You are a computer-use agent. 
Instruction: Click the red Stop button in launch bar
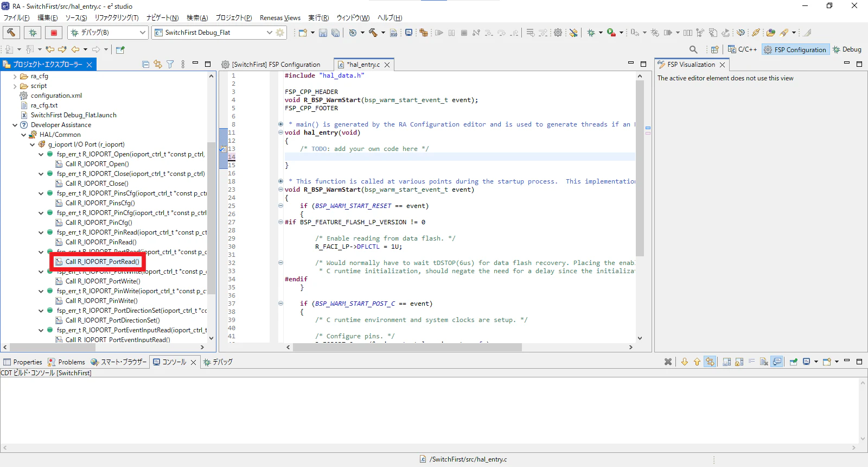[x=54, y=33]
